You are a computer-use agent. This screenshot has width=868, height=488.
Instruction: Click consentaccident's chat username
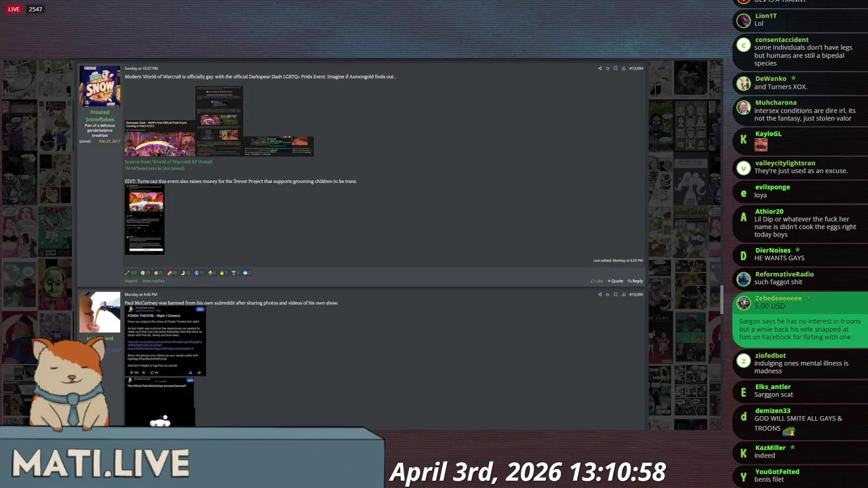point(782,40)
